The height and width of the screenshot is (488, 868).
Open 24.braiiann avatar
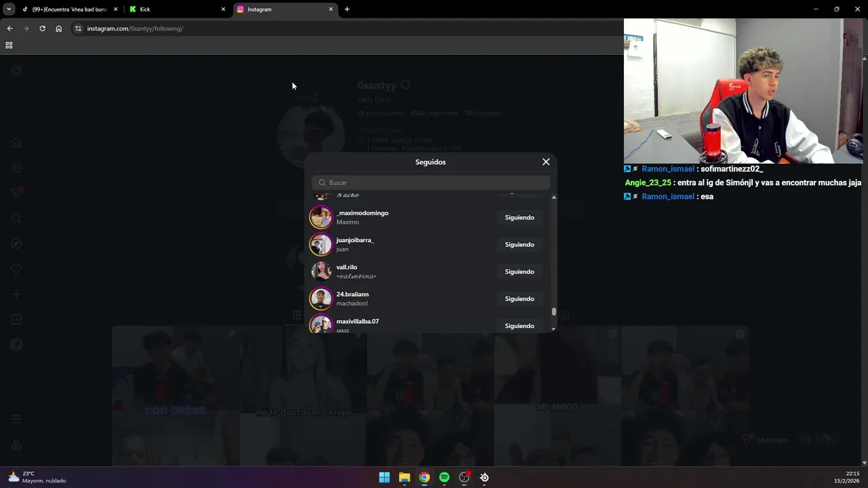pyautogui.click(x=321, y=298)
